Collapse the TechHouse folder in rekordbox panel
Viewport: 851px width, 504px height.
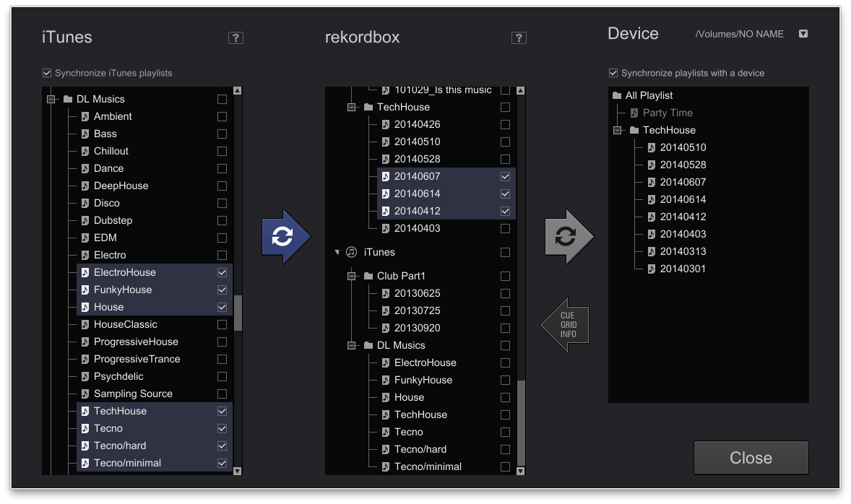tap(351, 108)
